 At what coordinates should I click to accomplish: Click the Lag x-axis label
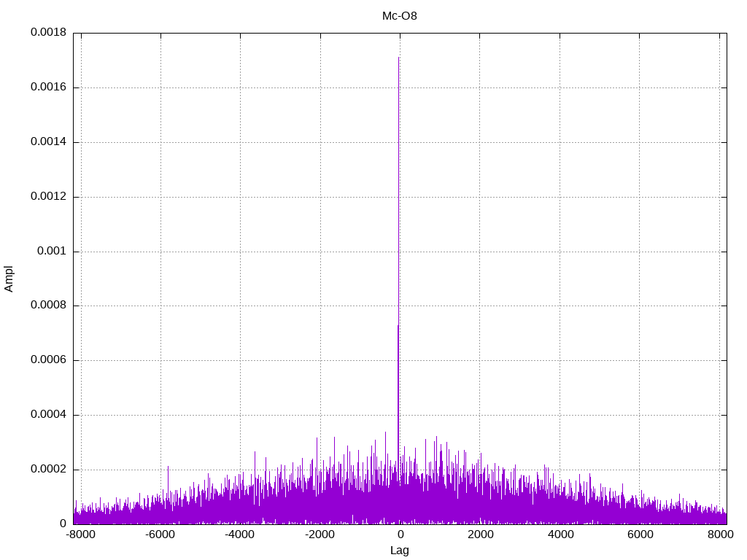[x=400, y=551]
